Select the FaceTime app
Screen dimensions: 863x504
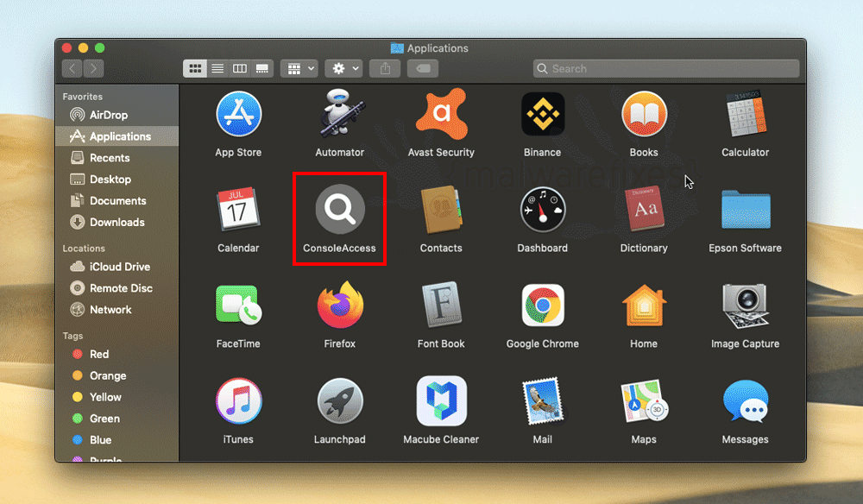coord(238,305)
